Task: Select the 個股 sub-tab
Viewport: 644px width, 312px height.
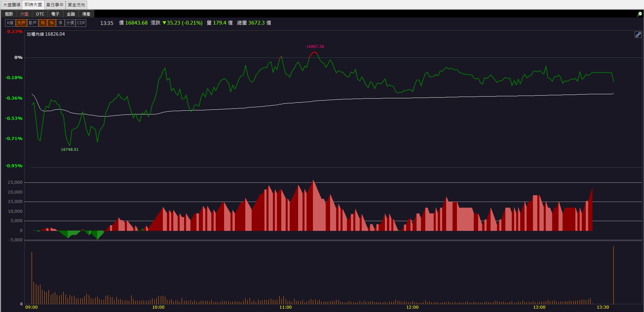Action: point(9,14)
